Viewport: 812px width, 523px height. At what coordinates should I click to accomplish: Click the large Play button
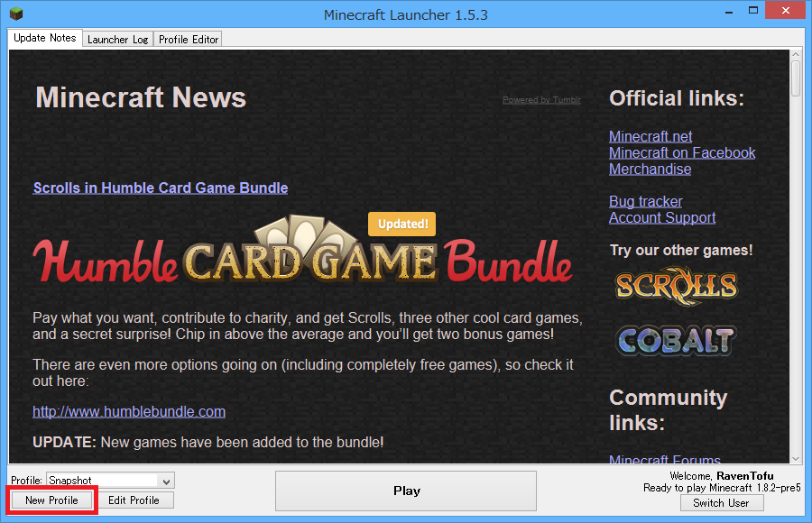pyautogui.click(x=406, y=491)
